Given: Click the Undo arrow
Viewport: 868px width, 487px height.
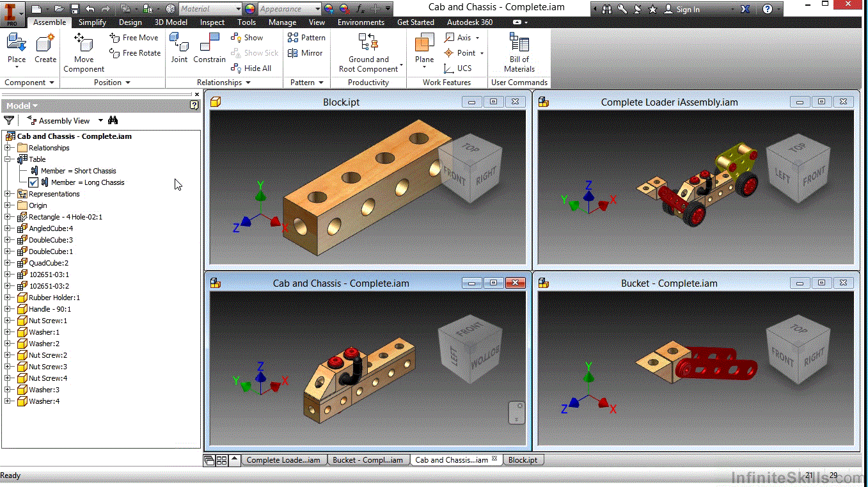Looking at the screenshot, I should pyautogui.click(x=90, y=9).
